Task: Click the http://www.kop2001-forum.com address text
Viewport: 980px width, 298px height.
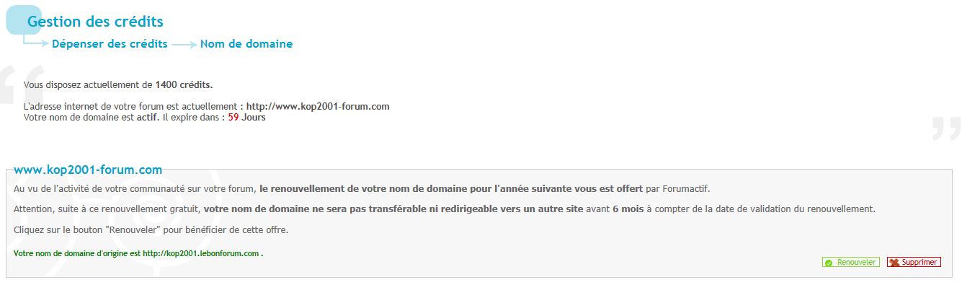Action: [x=318, y=106]
